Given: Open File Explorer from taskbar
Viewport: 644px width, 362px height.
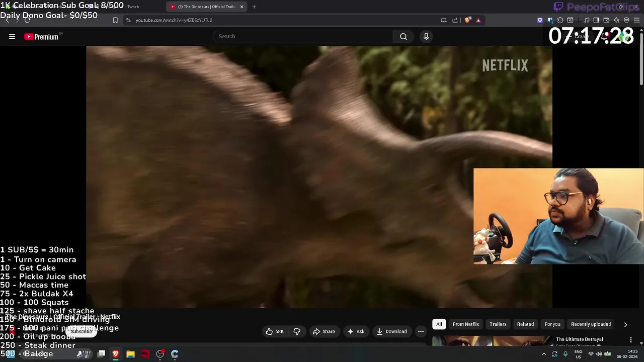Looking at the screenshot, I should [130, 354].
